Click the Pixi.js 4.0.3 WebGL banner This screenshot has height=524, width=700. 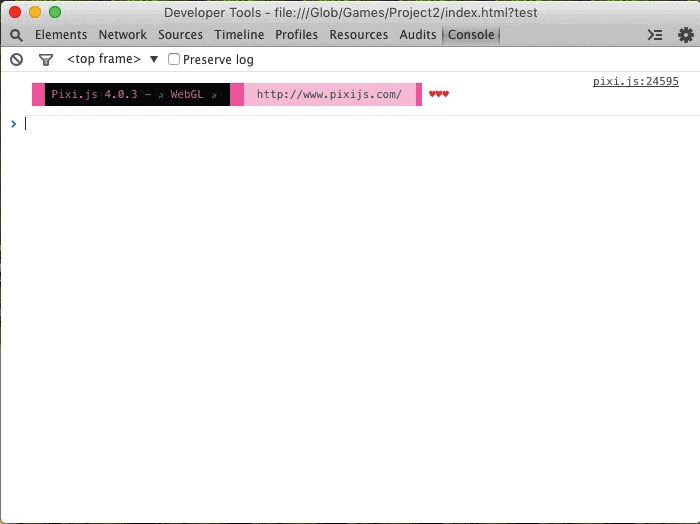137,95
